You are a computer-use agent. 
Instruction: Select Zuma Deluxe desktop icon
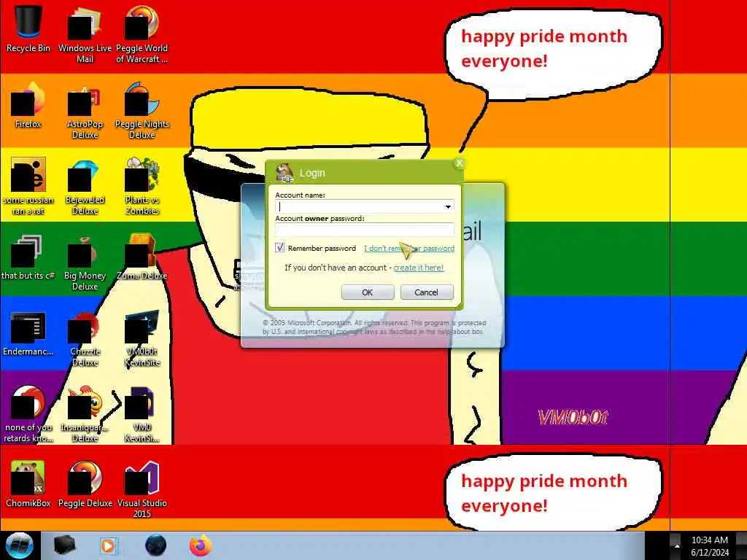(142, 257)
